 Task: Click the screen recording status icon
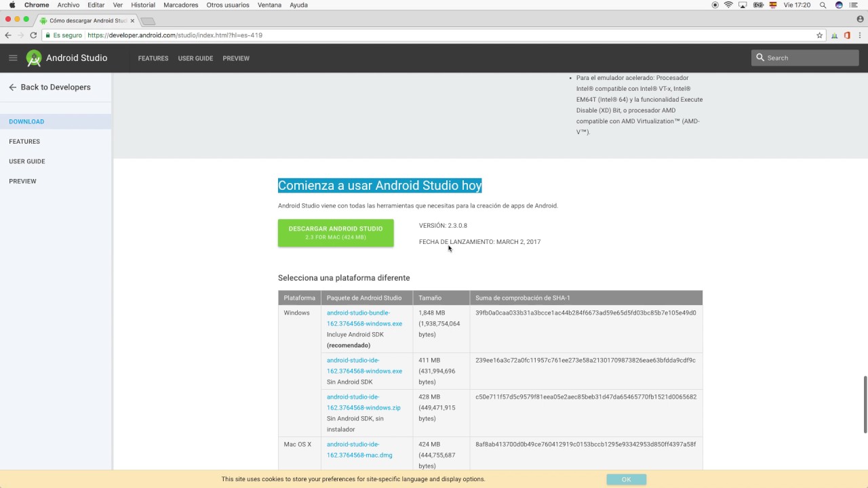(x=715, y=5)
